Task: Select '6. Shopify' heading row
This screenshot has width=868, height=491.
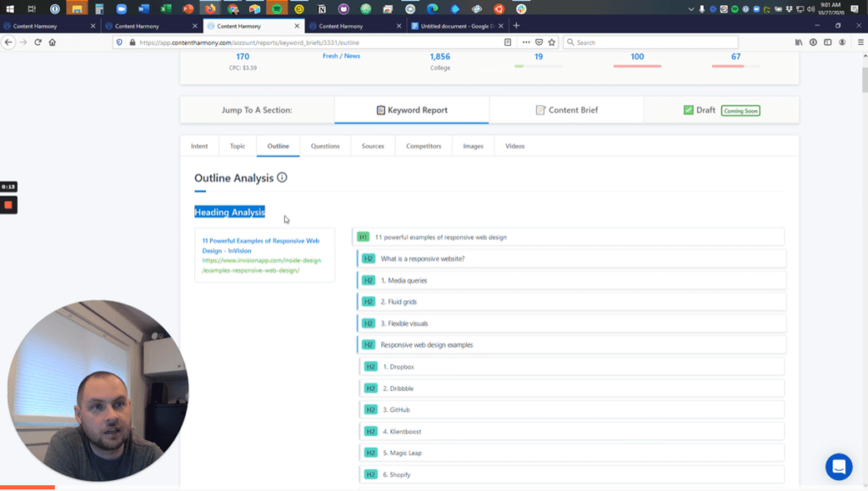Action: point(572,474)
